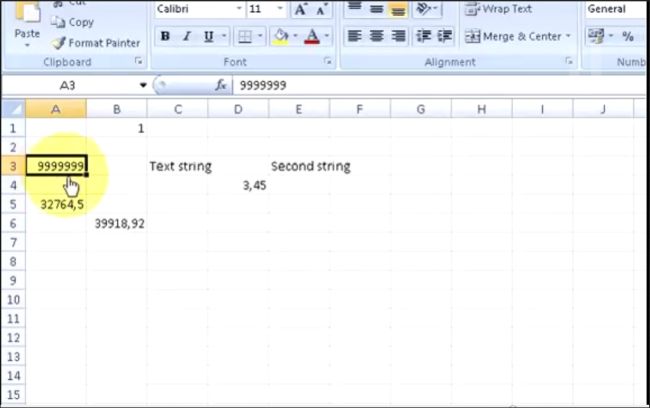Viewport: 650px width, 408px height.
Task: Toggle Bold formatting
Action: pyautogui.click(x=165, y=36)
